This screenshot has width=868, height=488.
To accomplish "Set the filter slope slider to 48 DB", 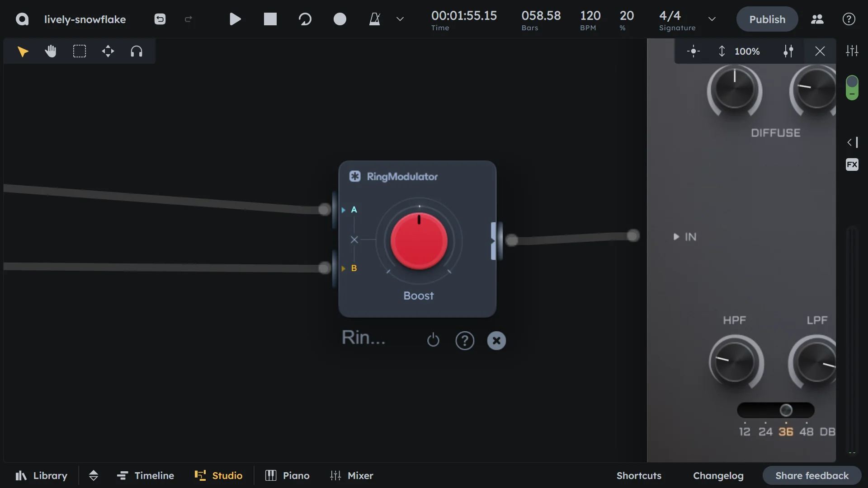I will (807, 410).
